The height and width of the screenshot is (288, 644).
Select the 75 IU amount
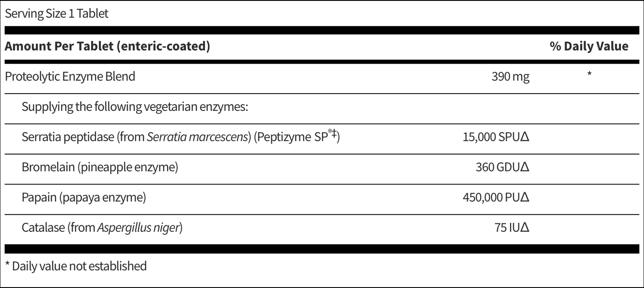coord(507,228)
